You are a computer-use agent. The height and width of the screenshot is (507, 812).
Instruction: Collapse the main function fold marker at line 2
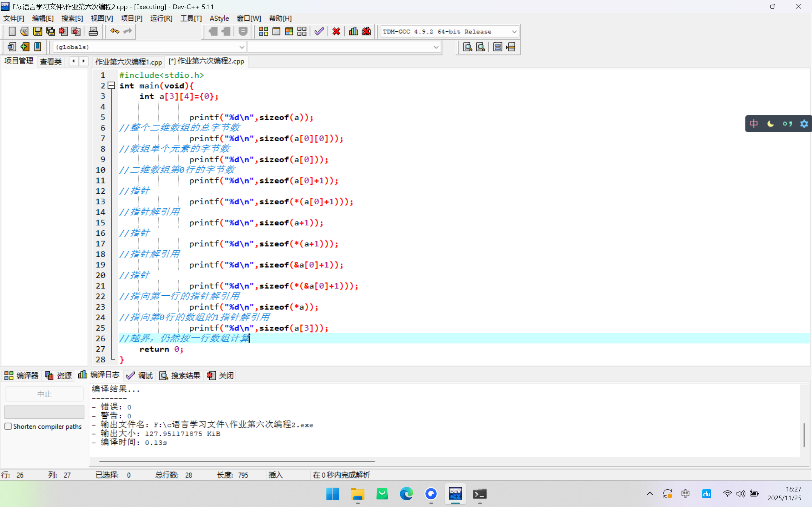pos(112,86)
